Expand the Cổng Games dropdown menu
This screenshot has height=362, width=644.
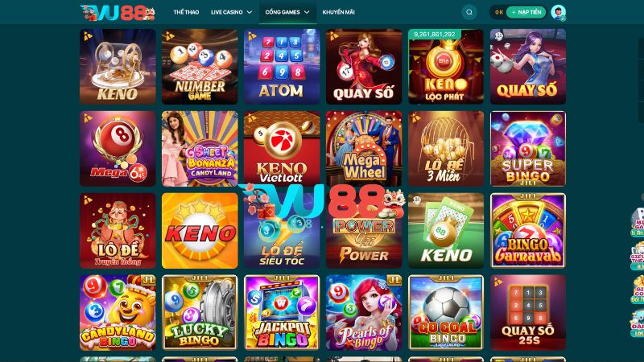pos(287,12)
